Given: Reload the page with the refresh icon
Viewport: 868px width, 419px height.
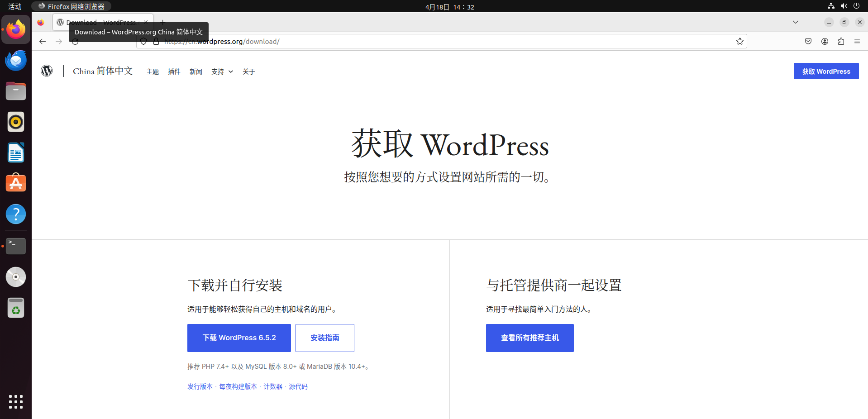Looking at the screenshot, I should coord(75,42).
